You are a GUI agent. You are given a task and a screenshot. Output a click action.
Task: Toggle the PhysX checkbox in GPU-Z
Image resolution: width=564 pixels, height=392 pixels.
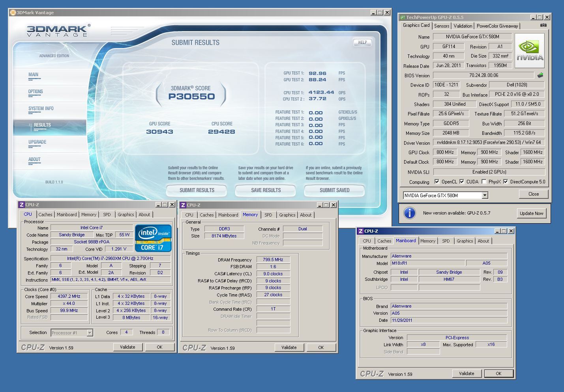pos(484,182)
